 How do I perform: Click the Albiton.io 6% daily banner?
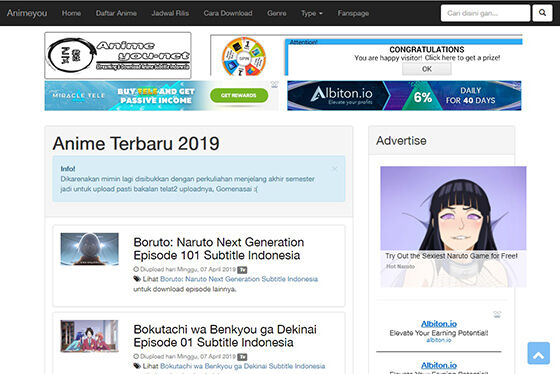(x=404, y=95)
